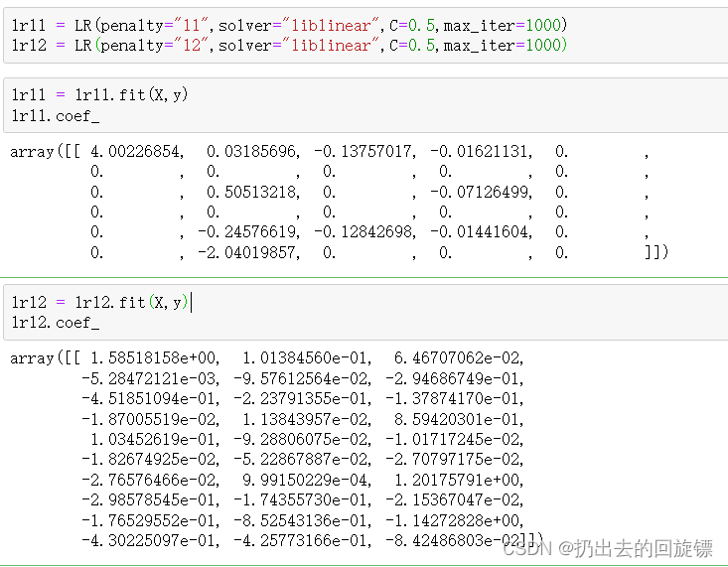
Task: Click the value -2.98578545e-01
Action: [x=149, y=500]
